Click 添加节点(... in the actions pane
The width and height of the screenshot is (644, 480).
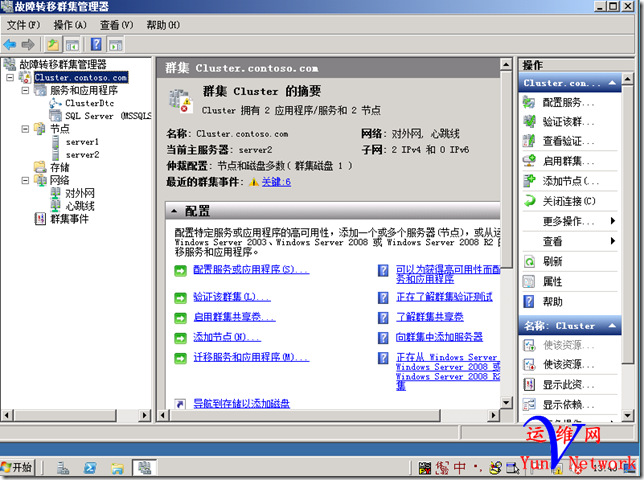point(570,181)
